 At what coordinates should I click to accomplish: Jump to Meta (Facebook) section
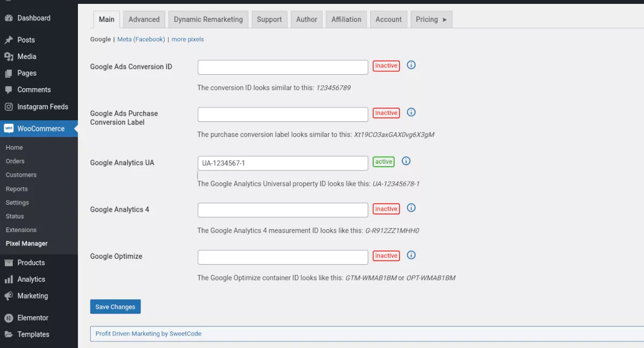[141, 39]
